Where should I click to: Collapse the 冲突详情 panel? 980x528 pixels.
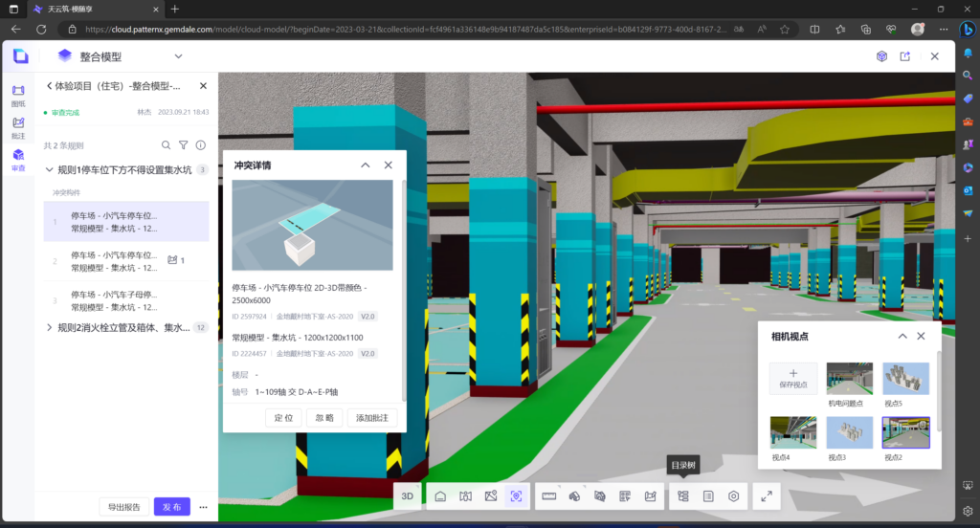[x=366, y=165]
